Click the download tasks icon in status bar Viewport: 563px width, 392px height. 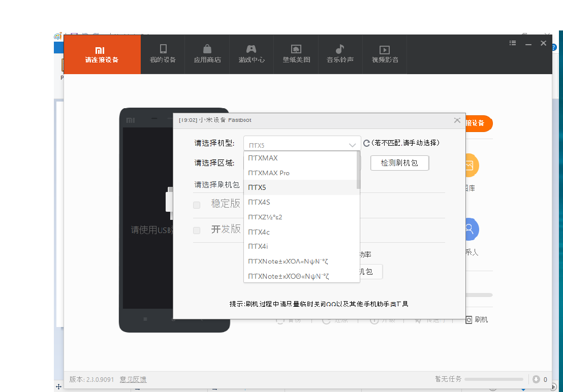pos(536,379)
